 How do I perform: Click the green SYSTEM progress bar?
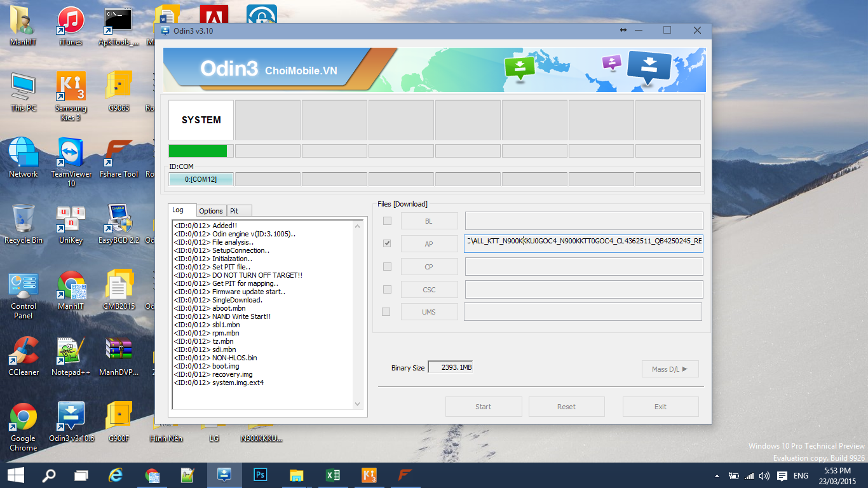coord(201,151)
